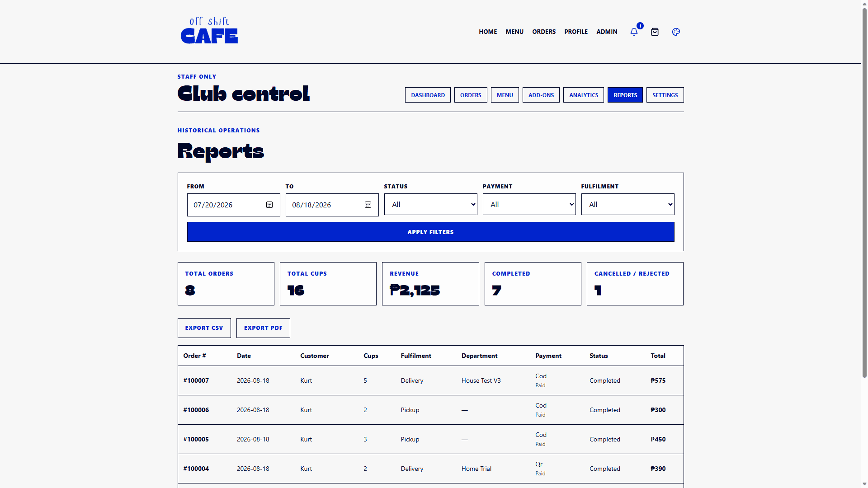
Task: Click the From date input 07/20/2026
Action: [x=233, y=205]
